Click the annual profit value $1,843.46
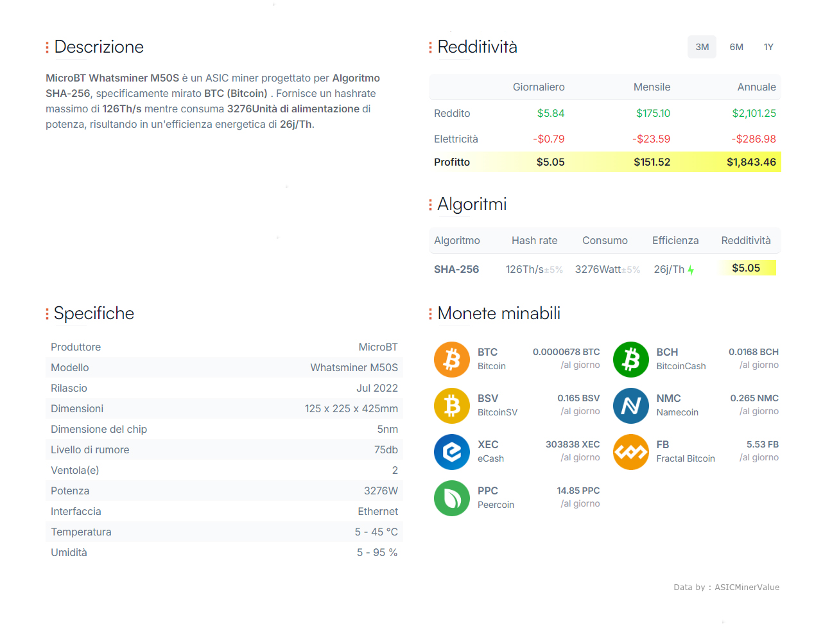Screen dimensions: 832x644 click(751, 162)
